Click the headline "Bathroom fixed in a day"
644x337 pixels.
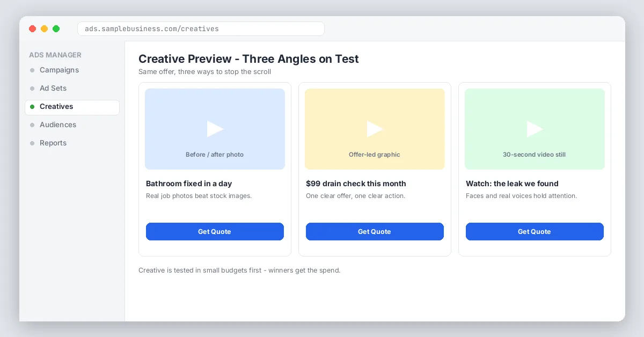click(189, 184)
